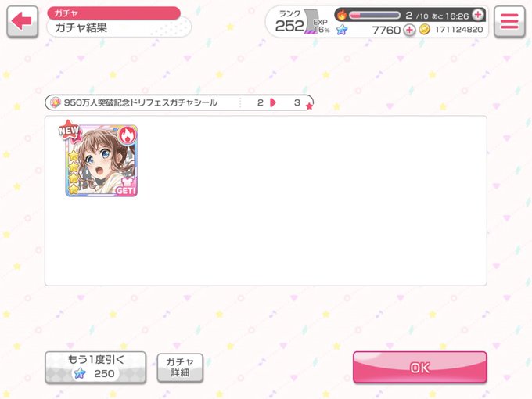
Task: Tap the rank 252 display
Action: click(x=289, y=22)
